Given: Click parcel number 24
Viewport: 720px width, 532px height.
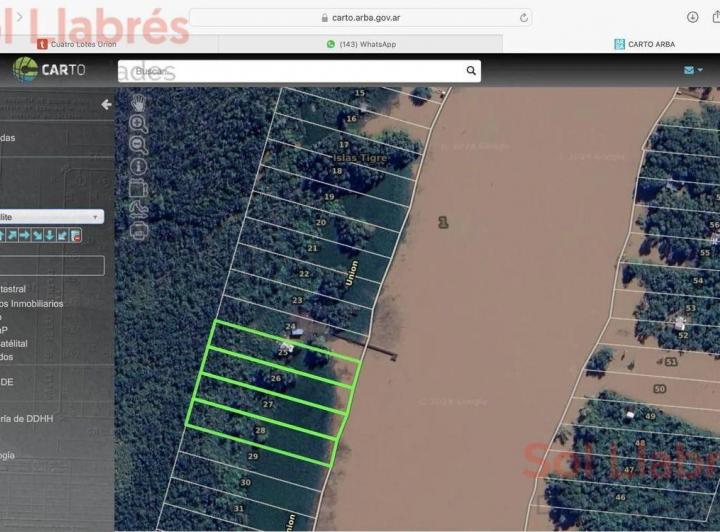Looking at the screenshot, I should click(290, 326).
